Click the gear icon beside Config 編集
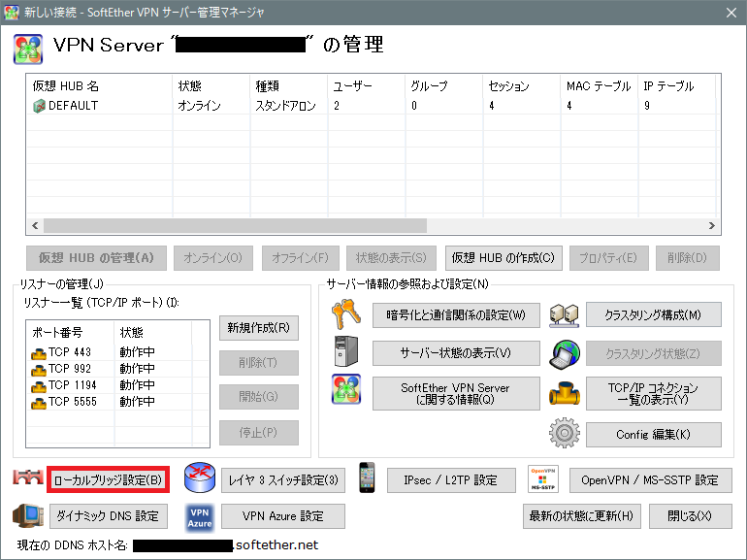 pos(564,433)
